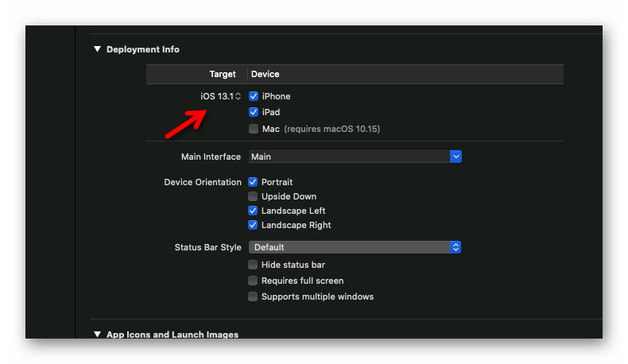Open the iOS 13.1 deployment target dropdown
This screenshot has height=364, width=628.
221,96
